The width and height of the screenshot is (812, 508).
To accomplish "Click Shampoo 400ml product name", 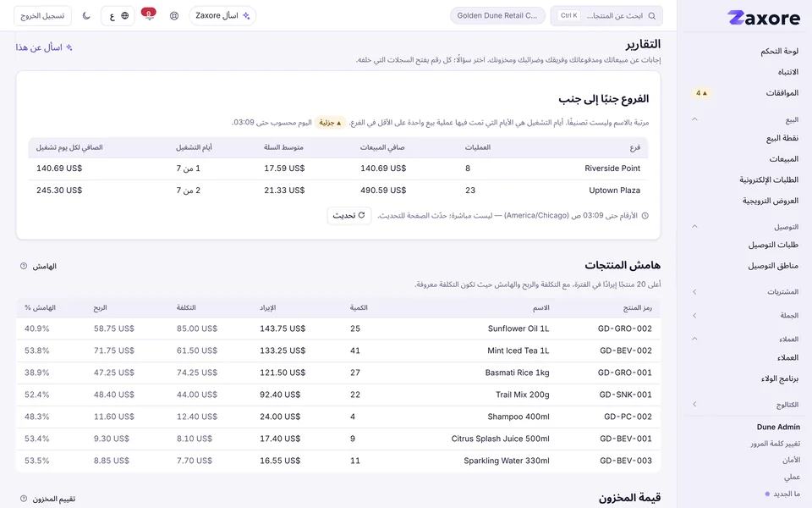I will (x=518, y=417).
